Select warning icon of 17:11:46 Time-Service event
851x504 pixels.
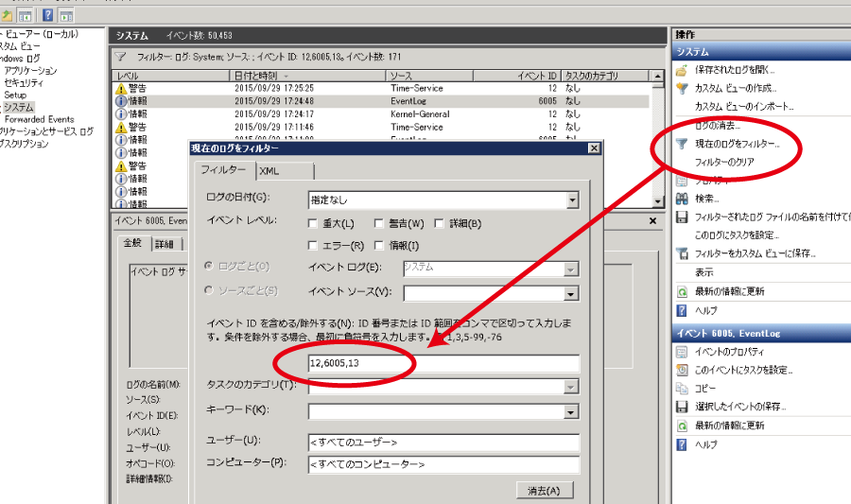(121, 127)
